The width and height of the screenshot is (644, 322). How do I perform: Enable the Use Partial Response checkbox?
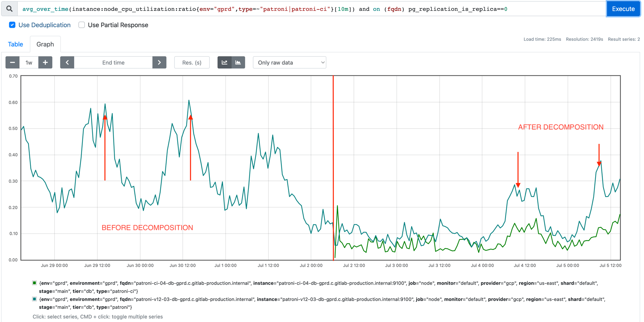click(x=81, y=25)
